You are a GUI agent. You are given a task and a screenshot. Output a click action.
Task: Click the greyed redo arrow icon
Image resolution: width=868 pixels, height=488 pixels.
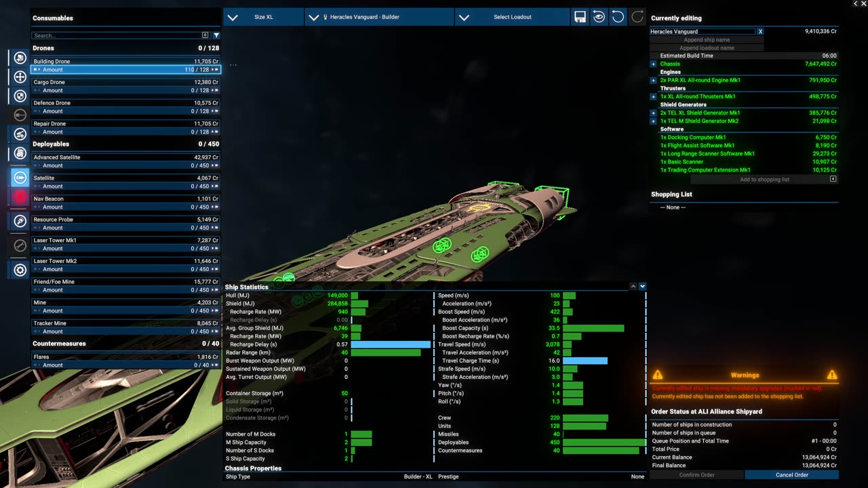637,17
